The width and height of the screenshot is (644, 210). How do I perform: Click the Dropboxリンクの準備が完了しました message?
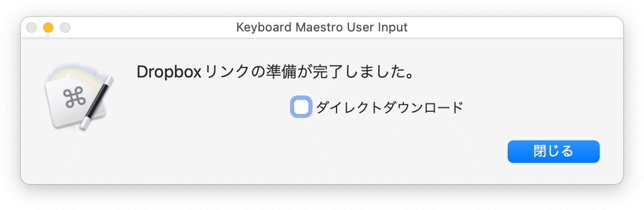(x=275, y=73)
